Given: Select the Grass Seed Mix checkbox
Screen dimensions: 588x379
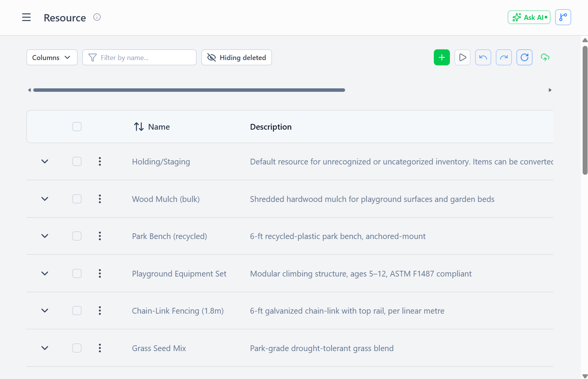Looking at the screenshot, I should tap(77, 348).
